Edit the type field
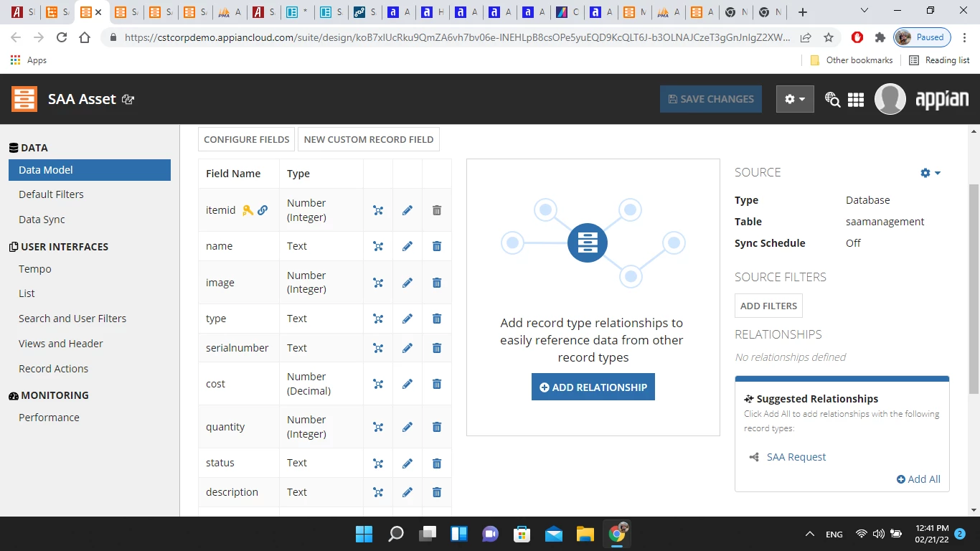Viewport: 980px width, 551px height. click(x=407, y=319)
